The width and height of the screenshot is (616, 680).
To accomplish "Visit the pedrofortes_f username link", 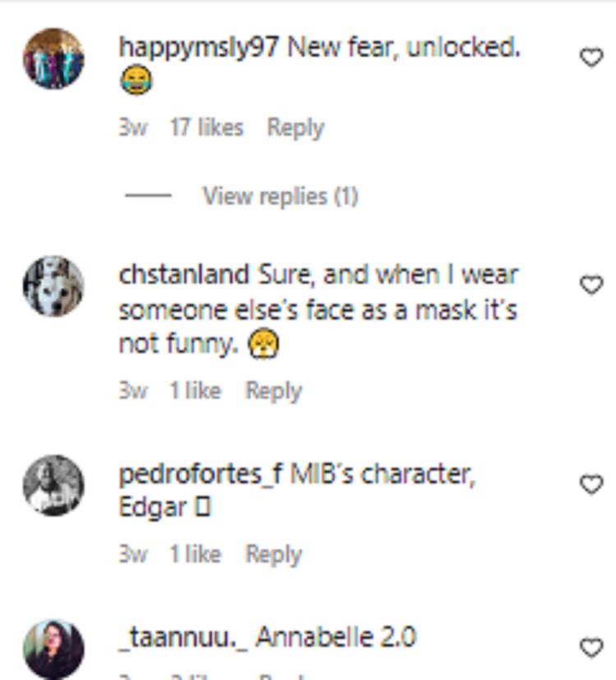I will tap(201, 475).
